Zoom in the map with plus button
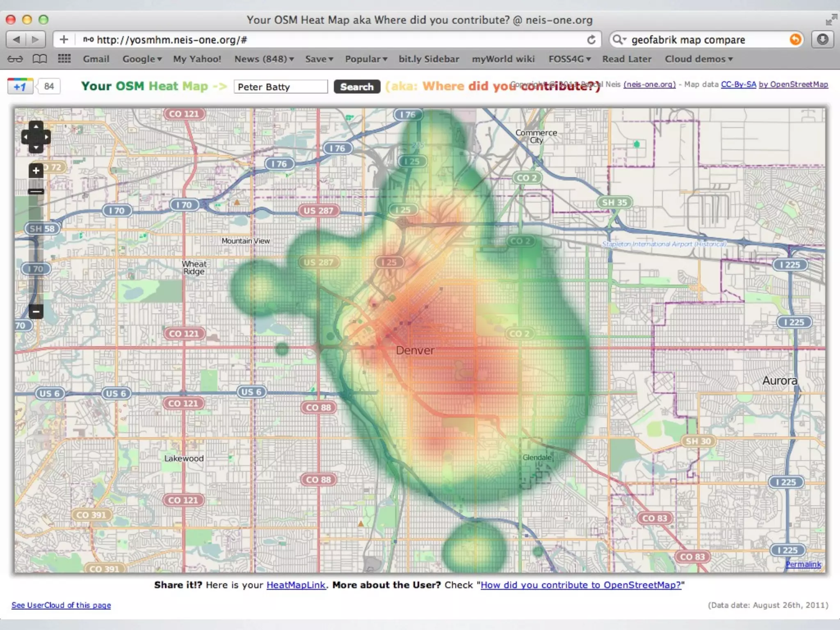 36,171
